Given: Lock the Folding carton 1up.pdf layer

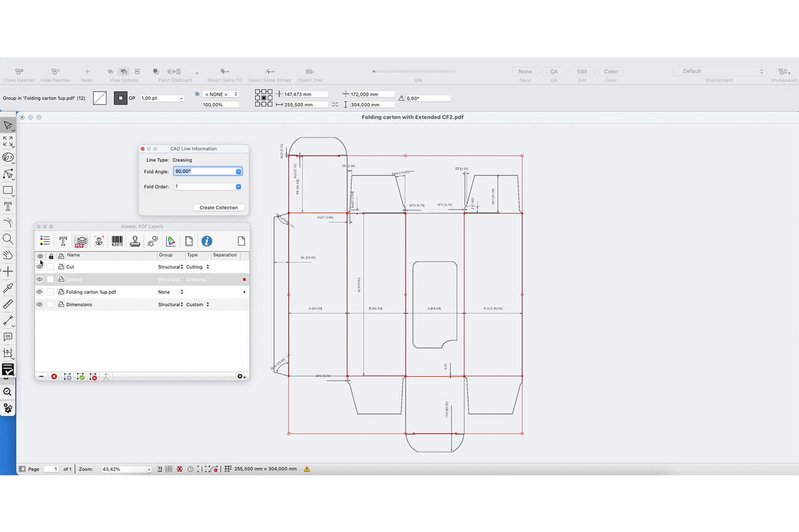Looking at the screenshot, I should pos(50,292).
